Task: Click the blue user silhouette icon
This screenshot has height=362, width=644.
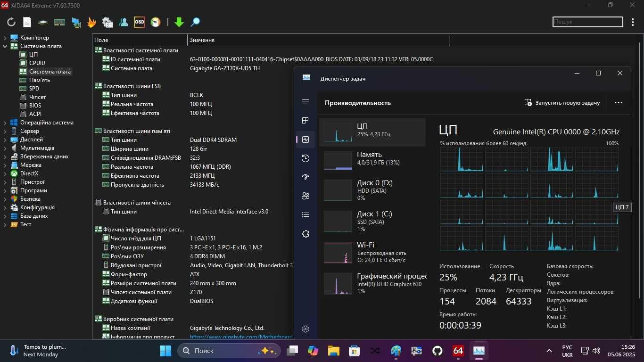Action: [124, 22]
